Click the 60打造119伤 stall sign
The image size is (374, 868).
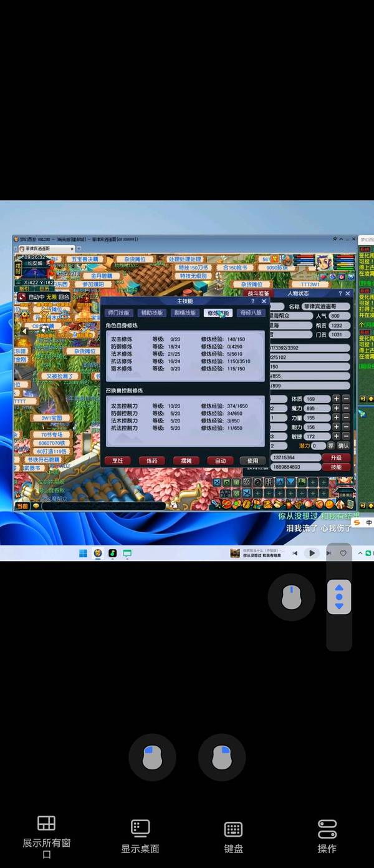(x=52, y=451)
